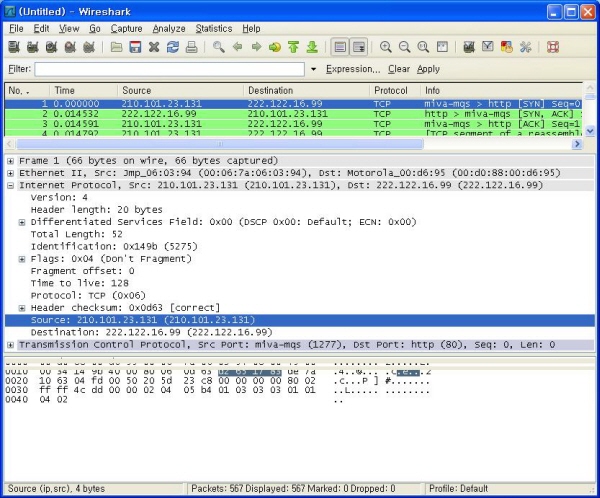Image resolution: width=600 pixels, height=498 pixels.
Task: Reset zoom to normal size icon
Action: (423, 47)
